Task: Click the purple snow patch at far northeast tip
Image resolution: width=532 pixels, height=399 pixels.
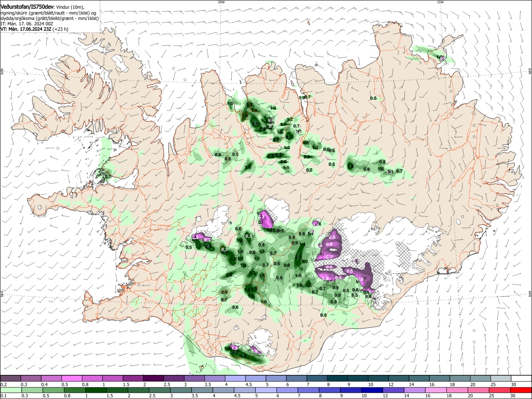Action: pos(443,58)
